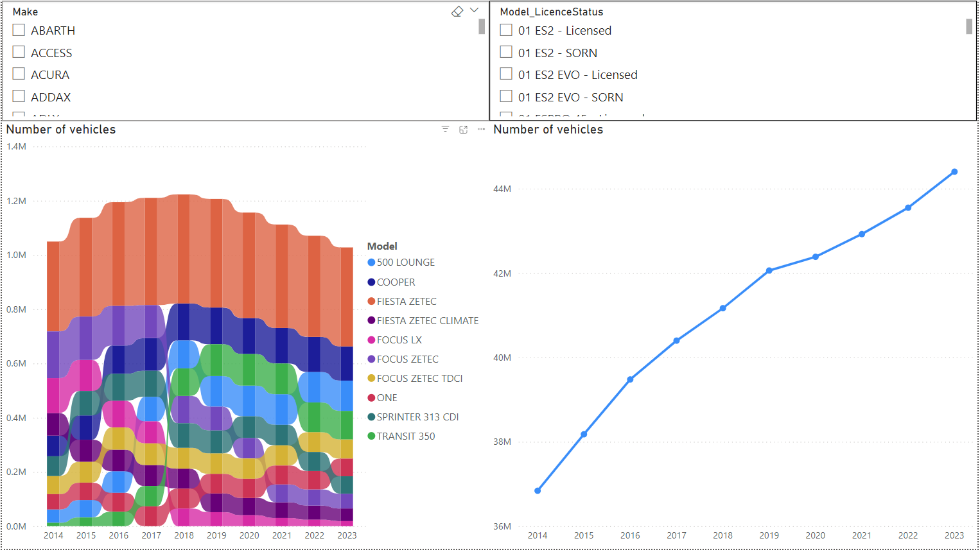Select the 01 ES2 EVO - SORN checkbox
The width and height of the screenshot is (980, 552).
pos(506,96)
